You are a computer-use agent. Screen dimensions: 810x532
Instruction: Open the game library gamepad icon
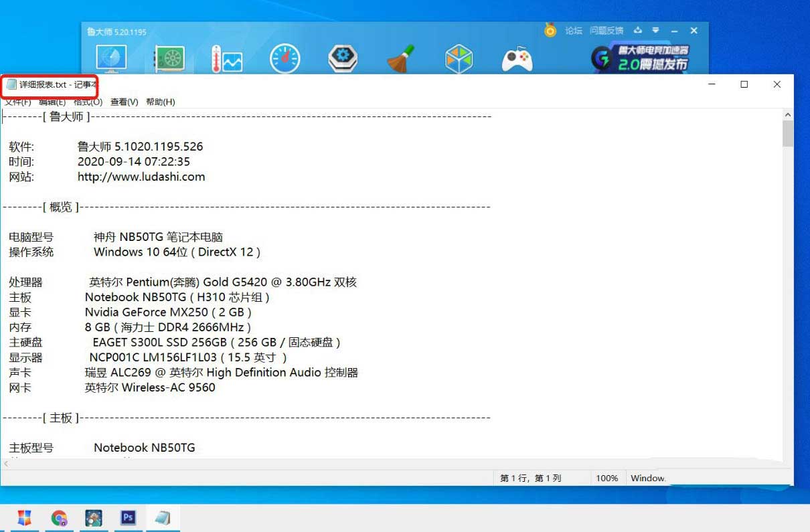click(x=517, y=60)
